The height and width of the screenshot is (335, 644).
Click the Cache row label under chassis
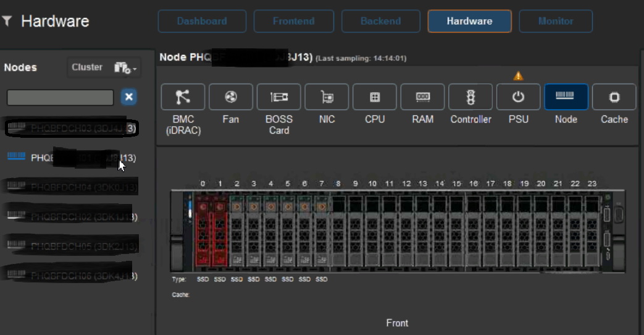[181, 295]
